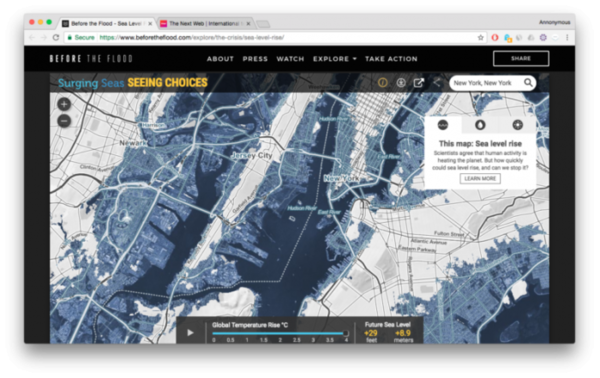Open map in new window icon
The image size is (600, 378).
pyautogui.click(x=419, y=83)
